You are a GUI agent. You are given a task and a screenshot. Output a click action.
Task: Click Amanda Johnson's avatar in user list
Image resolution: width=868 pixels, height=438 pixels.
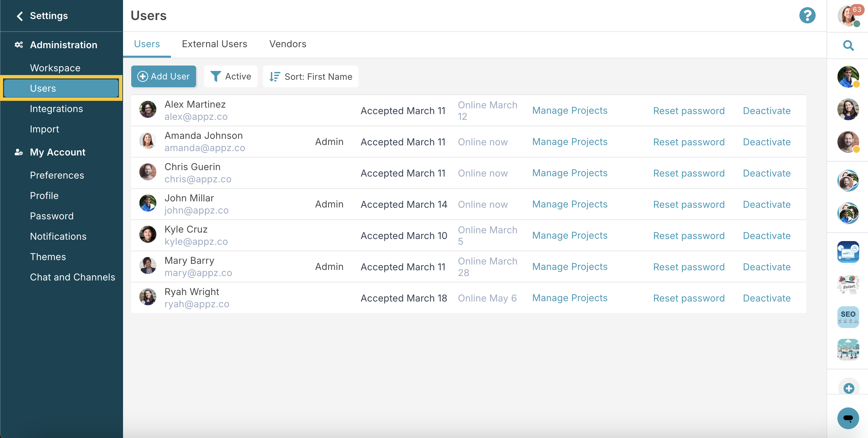tap(148, 141)
